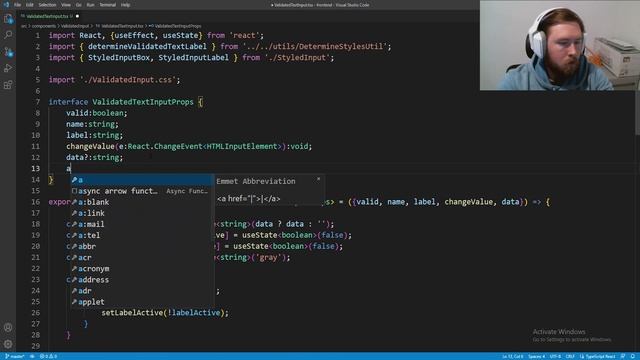Open the Manage gear icon

pos(8,344)
